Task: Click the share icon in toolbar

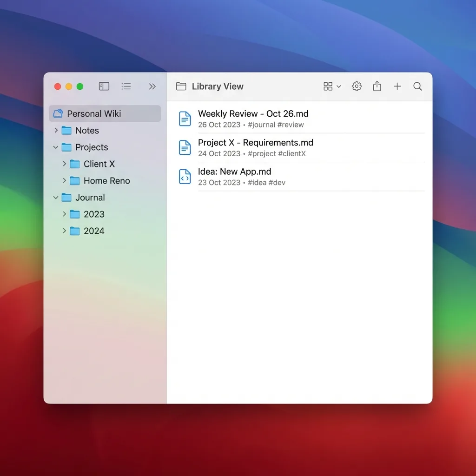Action: 377,86
